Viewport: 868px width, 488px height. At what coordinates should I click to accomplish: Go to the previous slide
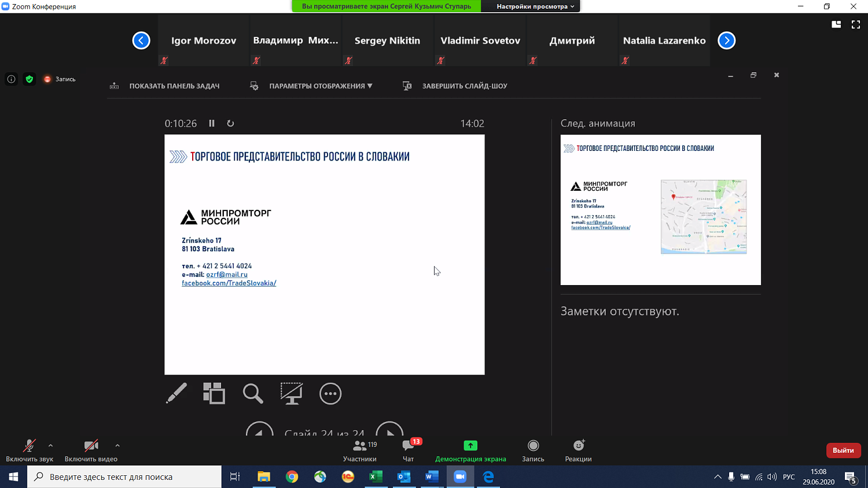pyautogui.click(x=259, y=429)
